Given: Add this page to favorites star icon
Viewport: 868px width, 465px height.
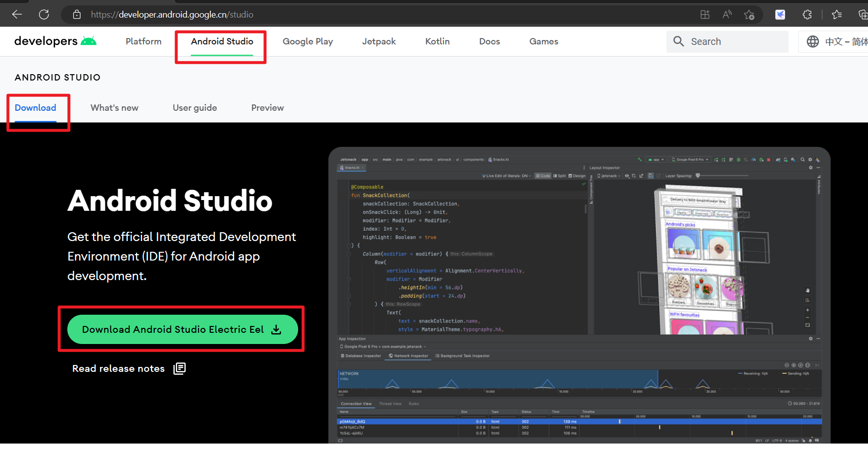Looking at the screenshot, I should (x=749, y=15).
